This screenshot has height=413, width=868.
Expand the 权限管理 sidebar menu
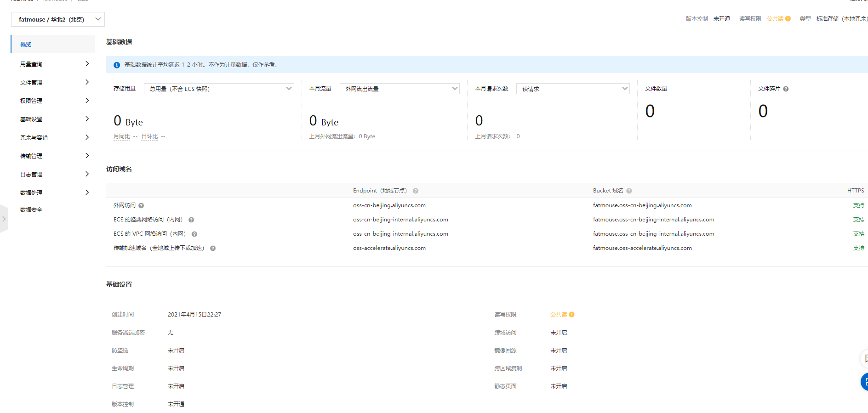pos(53,101)
